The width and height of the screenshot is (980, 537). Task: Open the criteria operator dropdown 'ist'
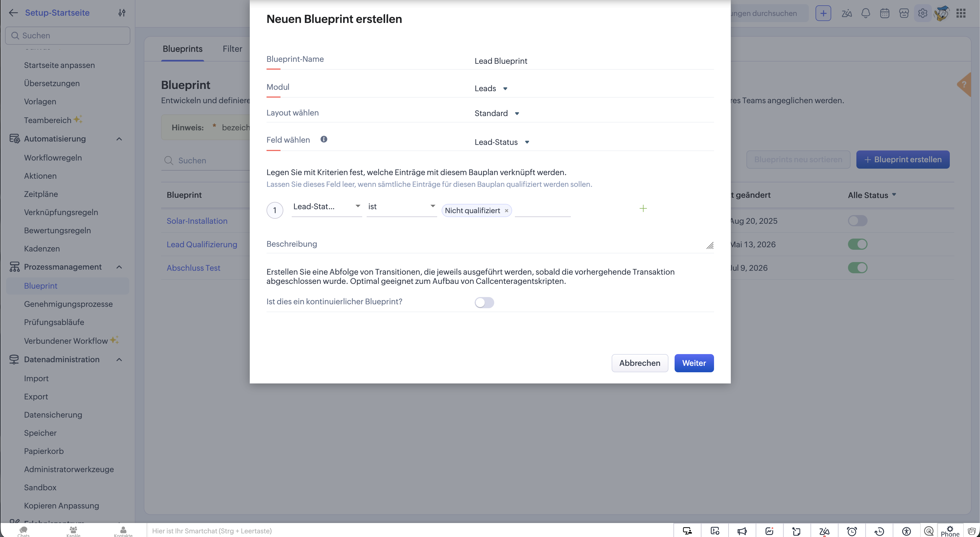[x=402, y=207]
